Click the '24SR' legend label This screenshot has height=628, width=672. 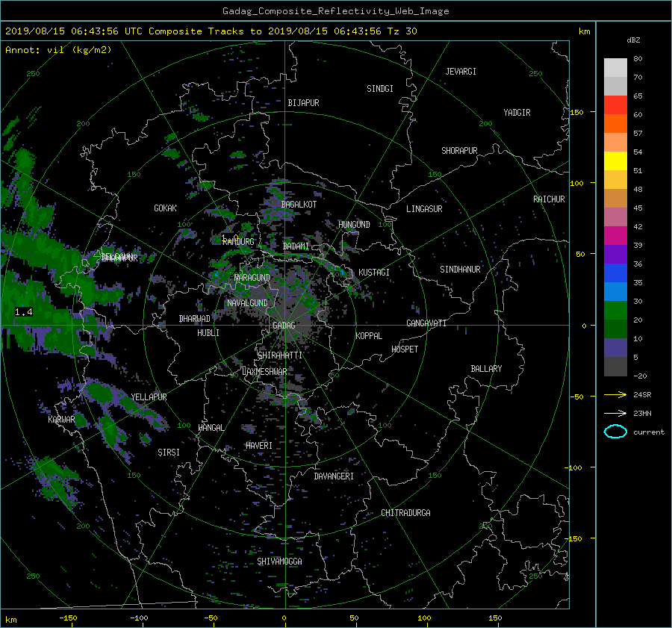(x=642, y=394)
